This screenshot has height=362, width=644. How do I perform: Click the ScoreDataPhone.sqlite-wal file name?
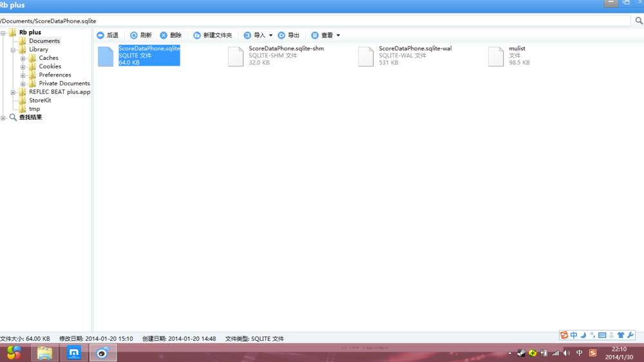tap(415, 48)
